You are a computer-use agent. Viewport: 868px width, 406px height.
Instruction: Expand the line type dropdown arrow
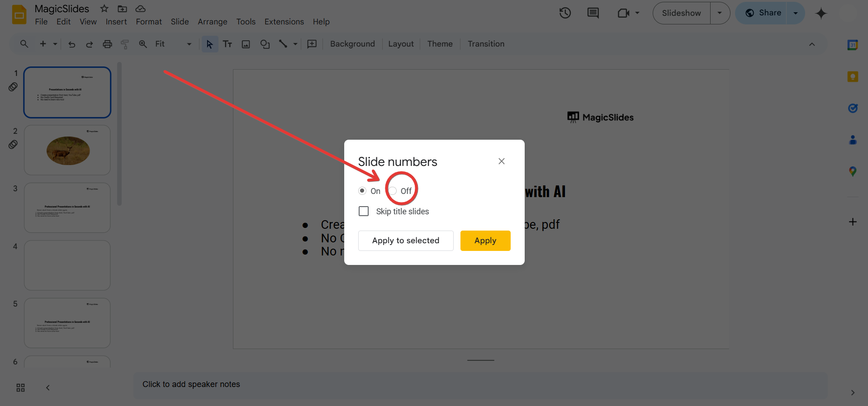[x=295, y=44]
